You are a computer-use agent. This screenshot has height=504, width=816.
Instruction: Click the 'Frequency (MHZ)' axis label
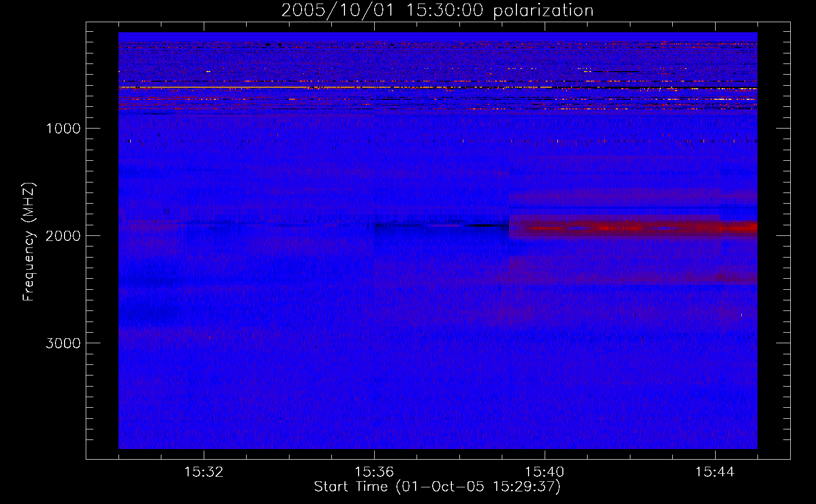point(29,242)
